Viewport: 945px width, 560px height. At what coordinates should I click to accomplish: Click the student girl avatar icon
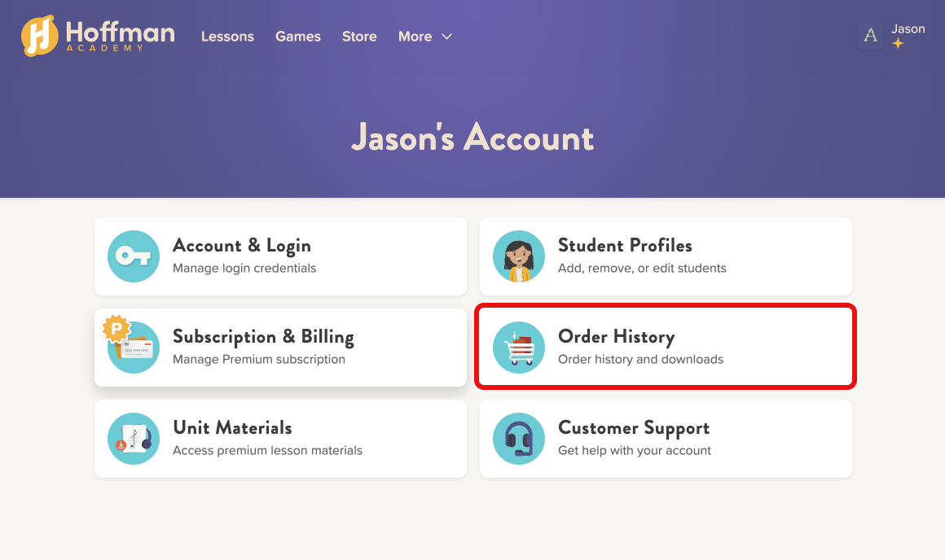point(519,256)
